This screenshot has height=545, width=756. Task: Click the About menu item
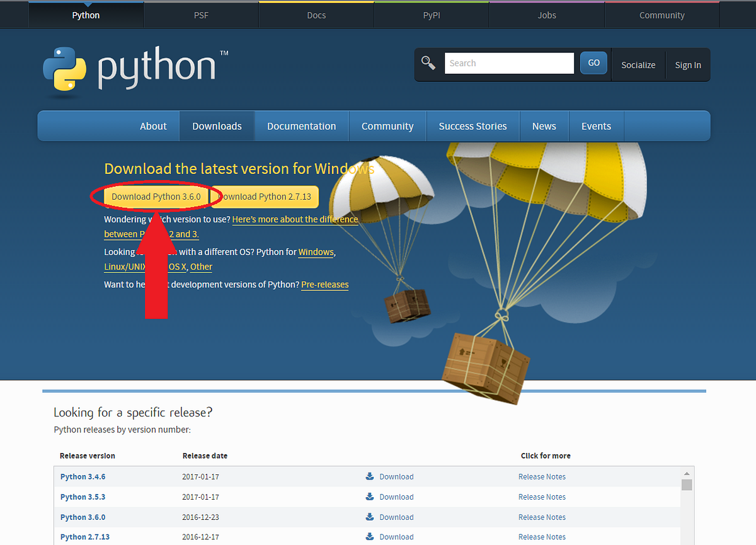[x=153, y=126]
